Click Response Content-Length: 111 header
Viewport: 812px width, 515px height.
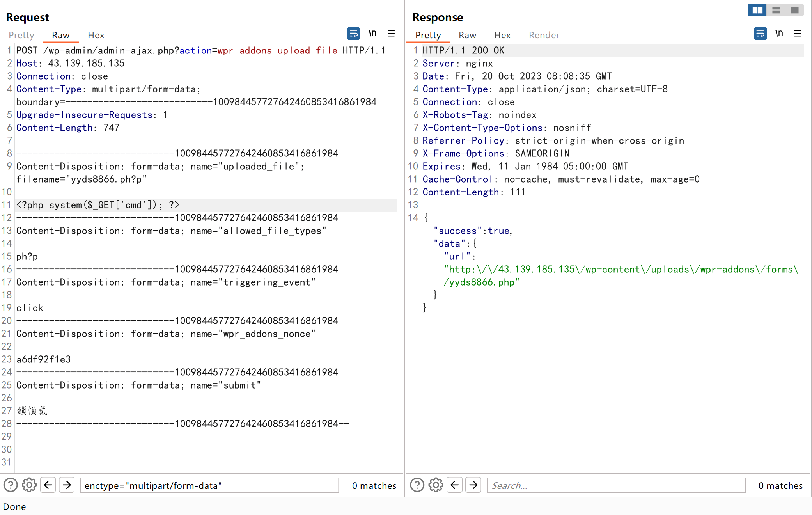tap(474, 192)
